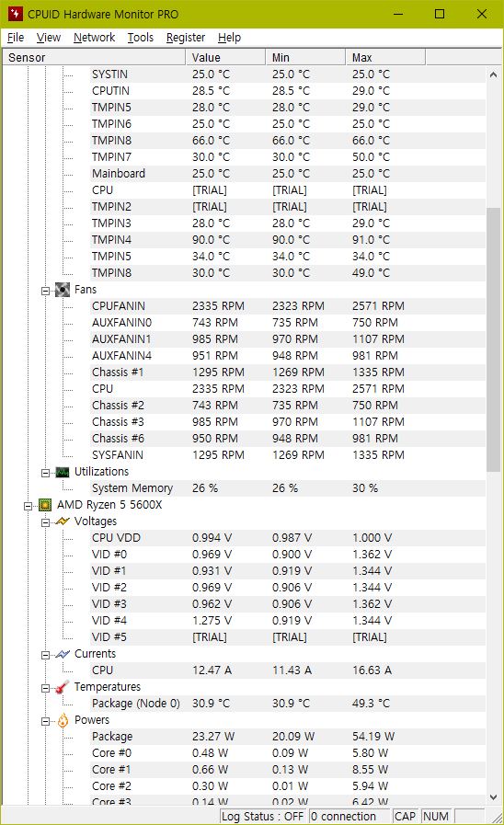Open the Tools menu
504x825 pixels.
coord(141,38)
